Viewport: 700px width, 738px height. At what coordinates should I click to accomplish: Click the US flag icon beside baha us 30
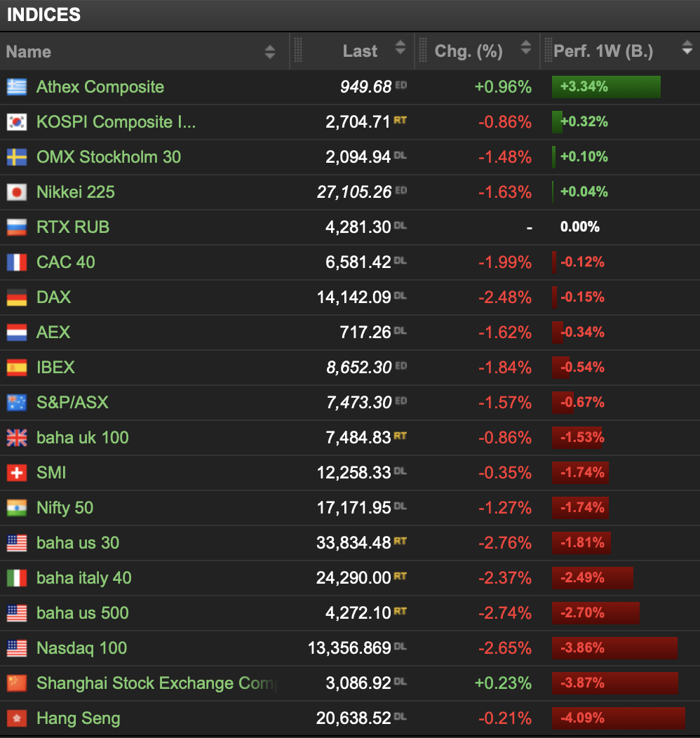coord(16,543)
